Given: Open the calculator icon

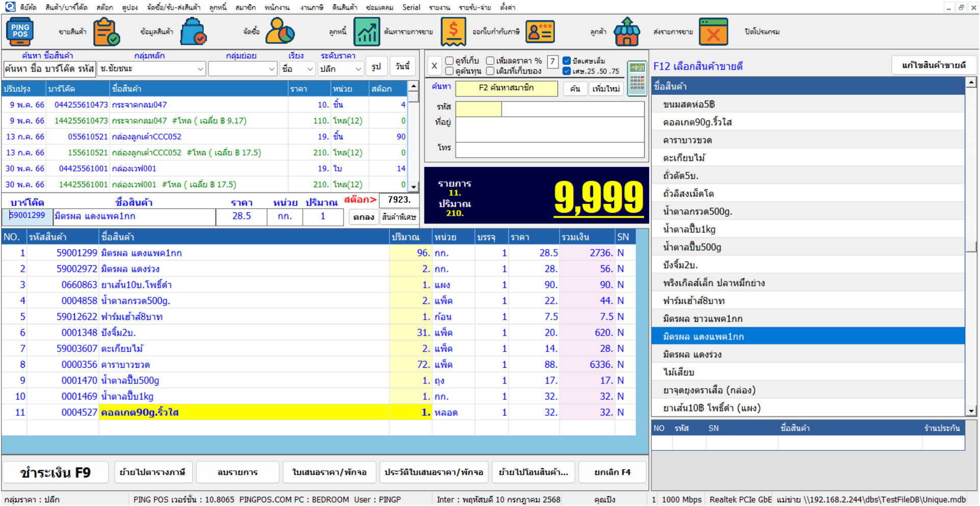Looking at the screenshot, I should (x=637, y=79).
